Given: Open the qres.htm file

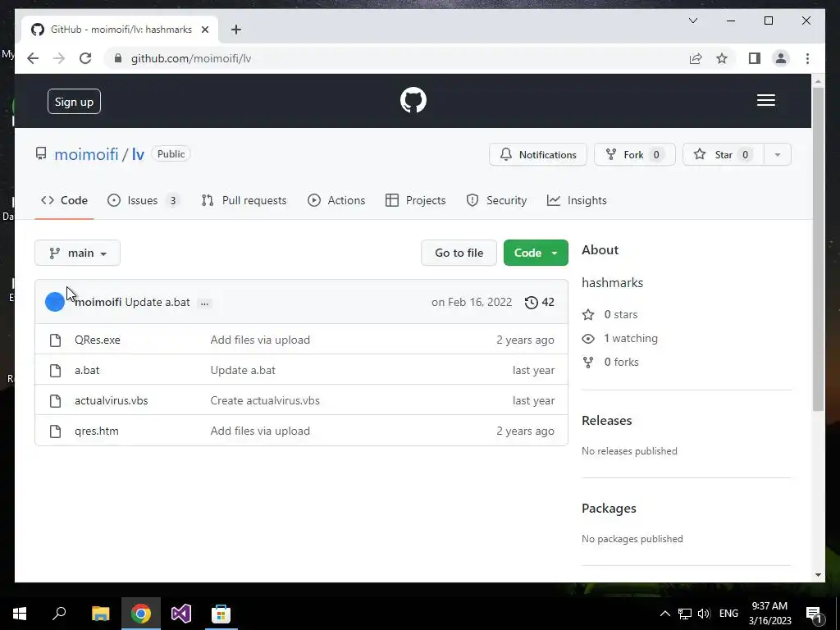Looking at the screenshot, I should [97, 431].
